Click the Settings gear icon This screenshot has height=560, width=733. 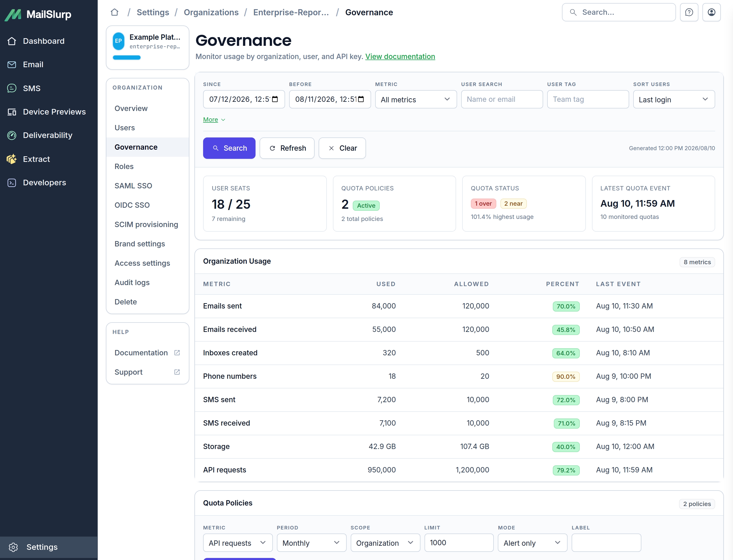[x=13, y=547]
